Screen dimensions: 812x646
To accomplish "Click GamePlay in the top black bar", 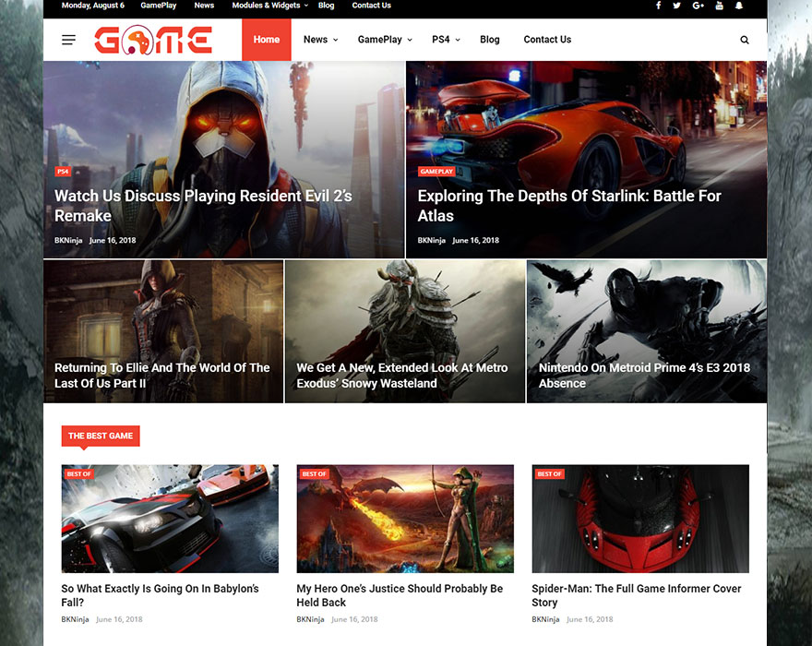I will [x=159, y=6].
